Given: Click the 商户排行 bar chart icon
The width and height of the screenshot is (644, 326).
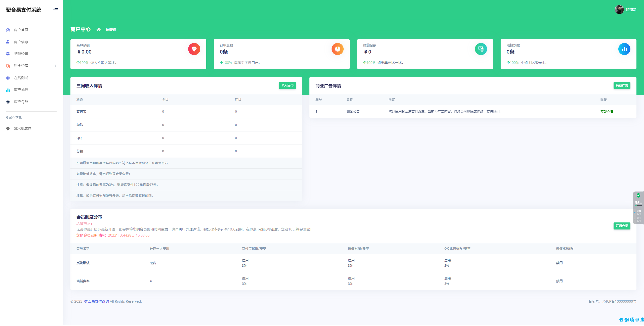Looking at the screenshot, I should (8, 90).
